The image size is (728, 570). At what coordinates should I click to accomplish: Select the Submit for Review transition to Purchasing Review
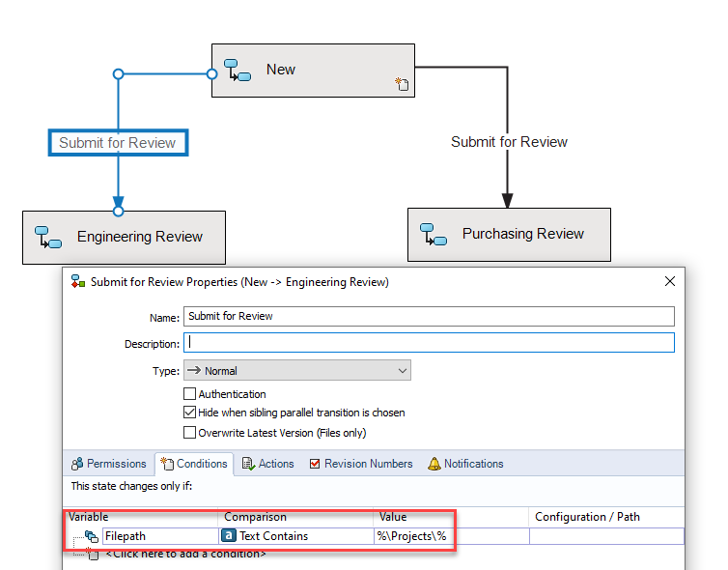point(510,142)
